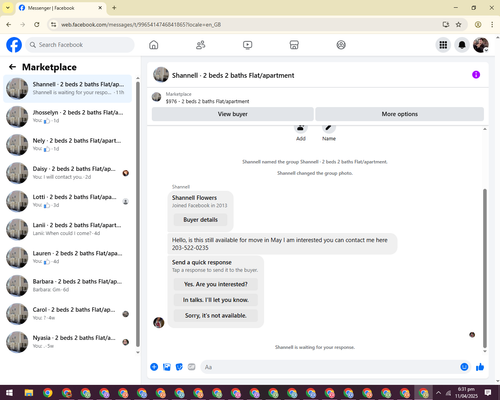The height and width of the screenshot is (400, 500).
Task: Bookmark this page with the star
Action: coord(459,24)
